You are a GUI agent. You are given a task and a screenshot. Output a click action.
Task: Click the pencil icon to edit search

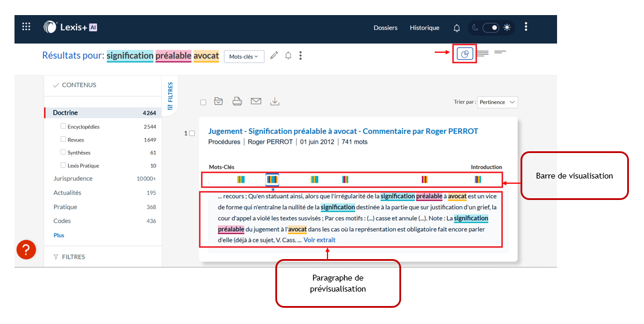coord(274,56)
